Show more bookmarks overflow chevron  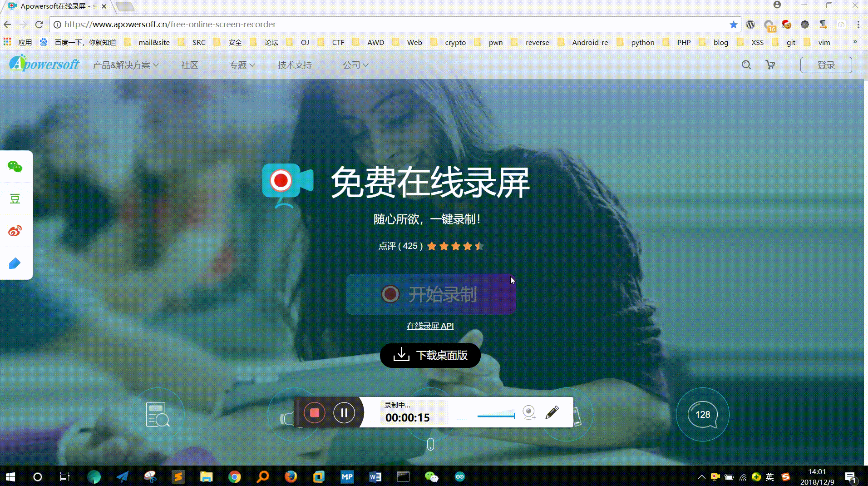(855, 42)
